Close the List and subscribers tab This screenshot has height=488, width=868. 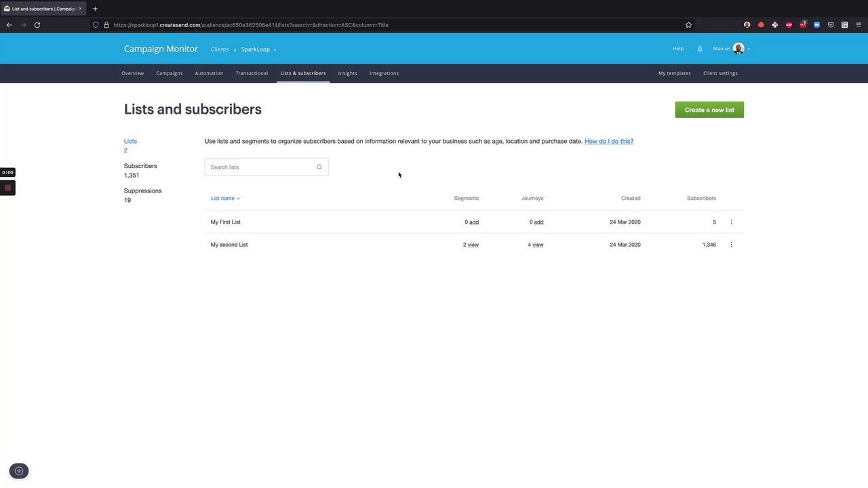[80, 9]
